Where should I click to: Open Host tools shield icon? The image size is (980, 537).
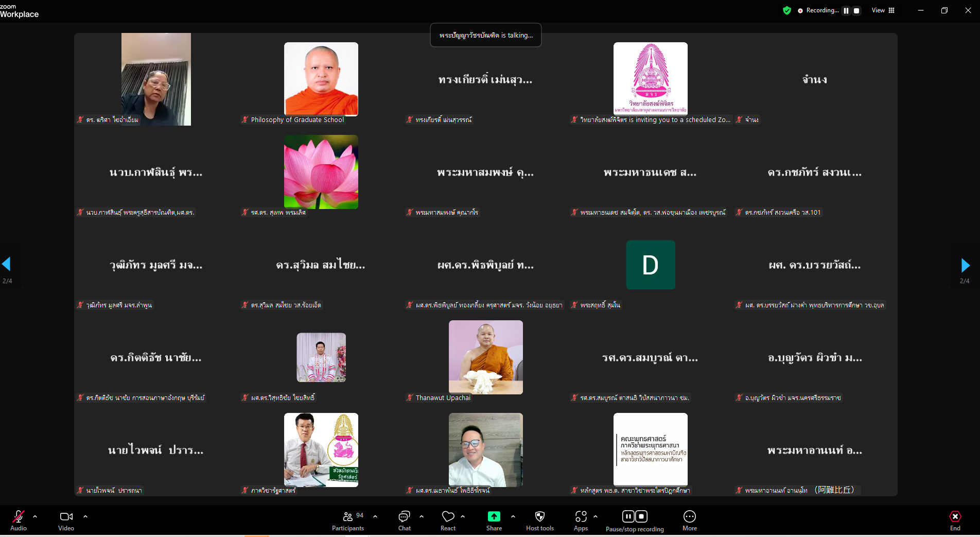tap(539, 517)
